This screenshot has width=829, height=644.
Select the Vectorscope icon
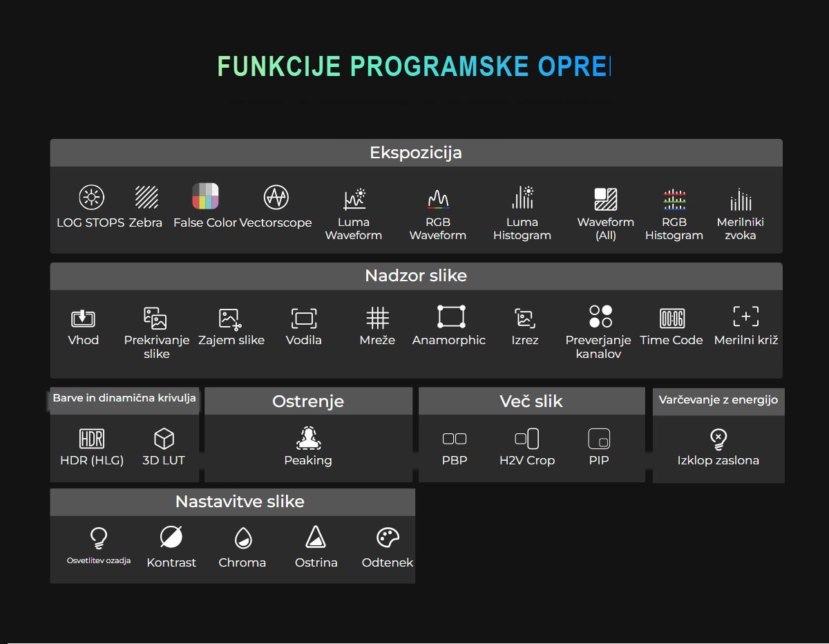click(276, 198)
